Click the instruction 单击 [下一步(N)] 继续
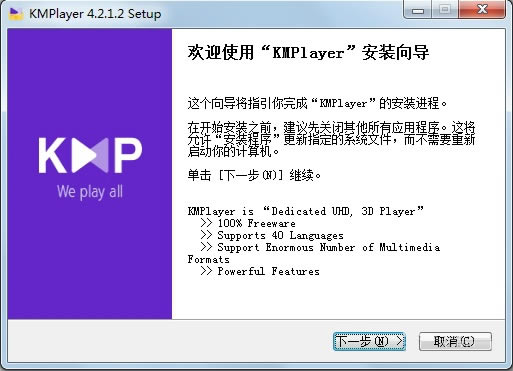The width and height of the screenshot is (513, 371). [255, 175]
